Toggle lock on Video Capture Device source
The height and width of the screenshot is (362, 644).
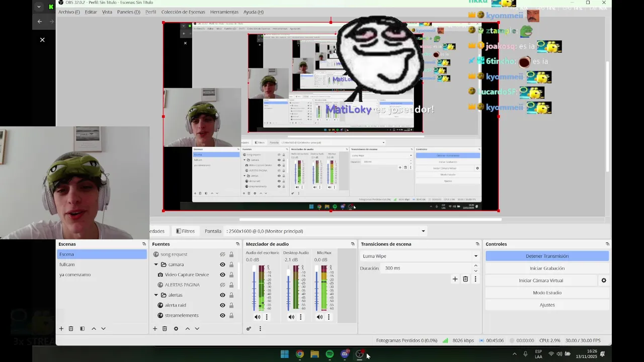(231, 275)
